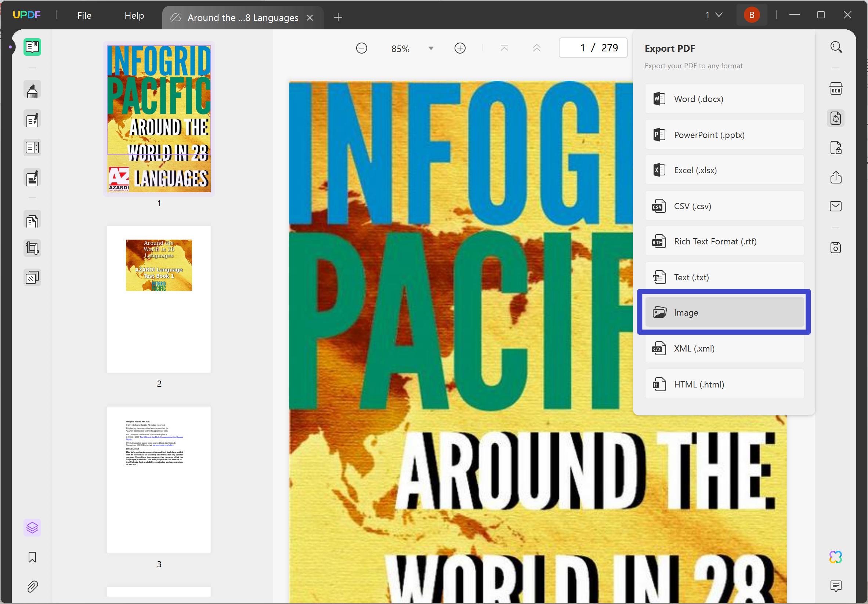
Task: Open the Attachments paperclip panel
Action: click(32, 587)
